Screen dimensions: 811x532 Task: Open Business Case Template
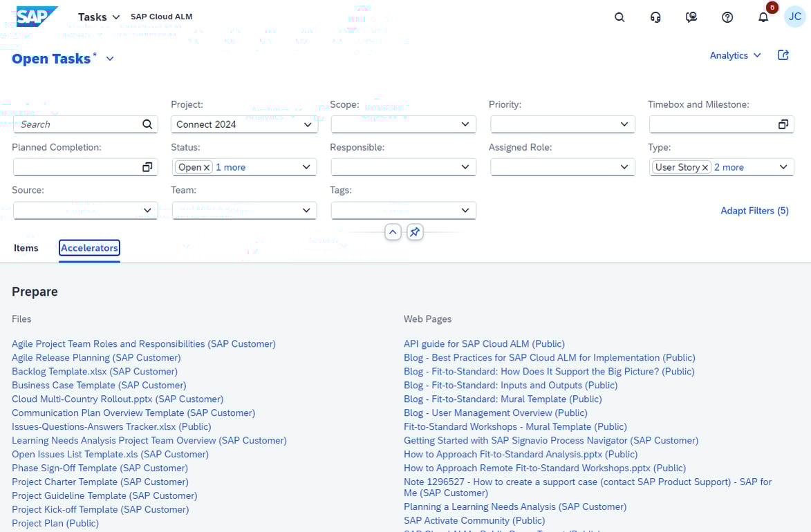click(99, 385)
